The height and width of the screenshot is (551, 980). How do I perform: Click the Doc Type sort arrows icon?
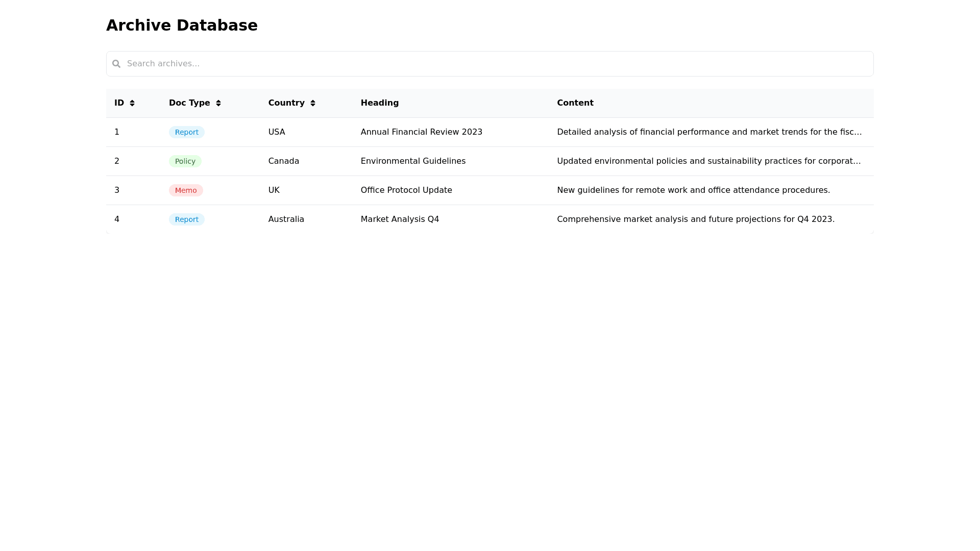click(218, 103)
